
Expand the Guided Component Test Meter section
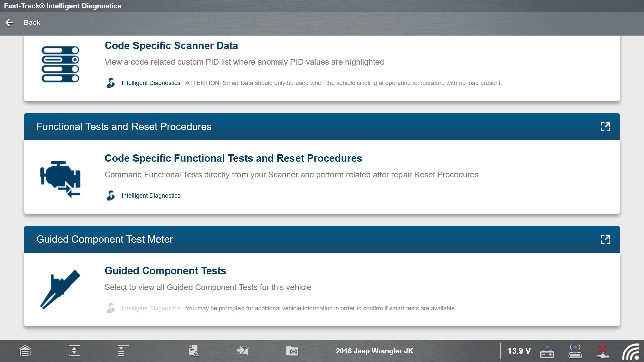coord(605,239)
